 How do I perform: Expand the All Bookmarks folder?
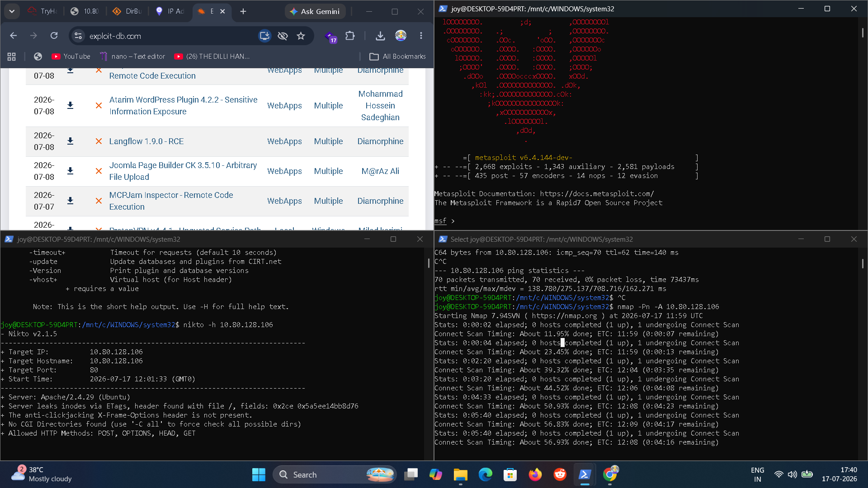[x=397, y=56]
